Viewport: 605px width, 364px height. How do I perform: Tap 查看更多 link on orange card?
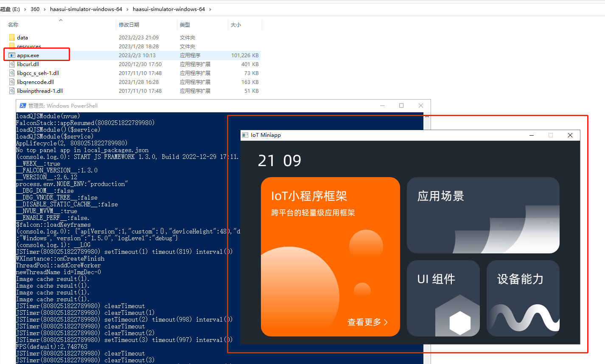click(367, 322)
